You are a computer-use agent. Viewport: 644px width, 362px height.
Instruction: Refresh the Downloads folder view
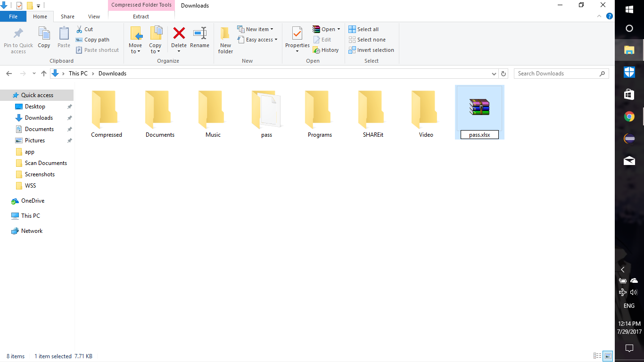(x=504, y=74)
